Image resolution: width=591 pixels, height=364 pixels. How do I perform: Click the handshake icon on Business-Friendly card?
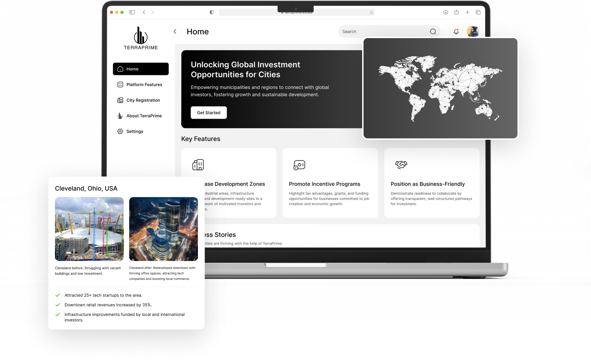pos(401,165)
